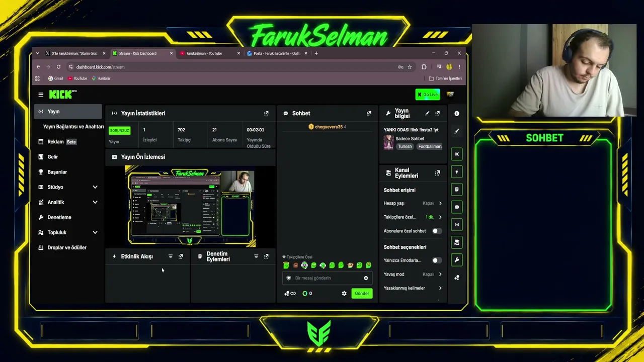Viewport: 644px width, 362px height.
Task: Open the Denetleme sidebar item
Action: click(68, 217)
